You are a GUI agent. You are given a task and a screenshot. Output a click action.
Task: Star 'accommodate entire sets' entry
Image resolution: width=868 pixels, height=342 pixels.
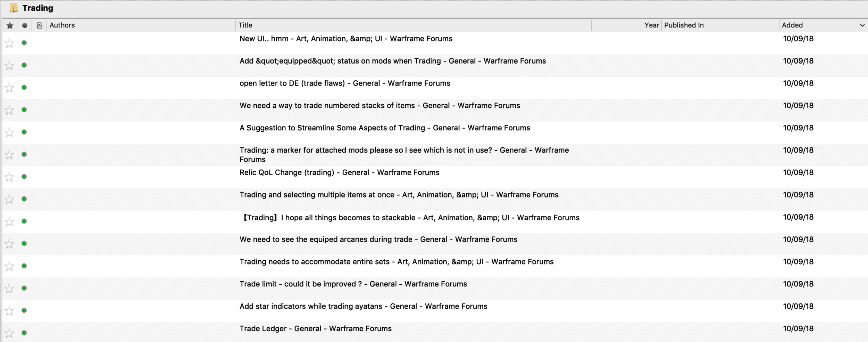[9, 266]
